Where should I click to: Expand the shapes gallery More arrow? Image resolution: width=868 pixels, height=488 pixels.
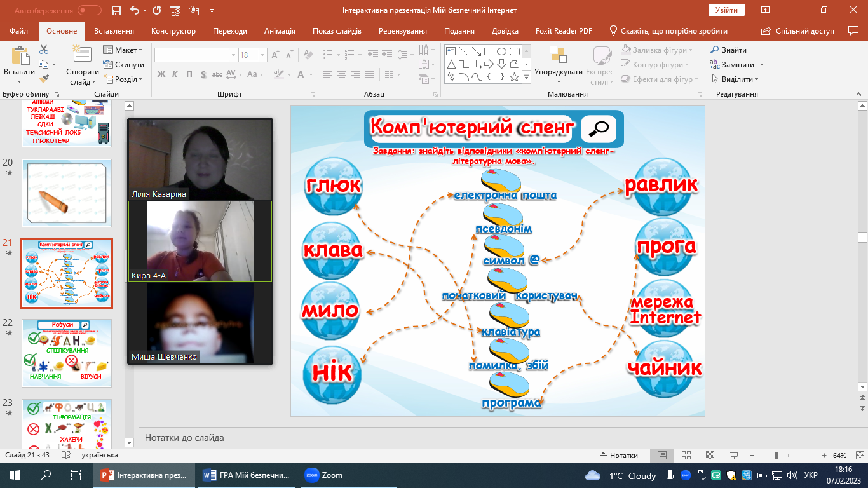526,77
